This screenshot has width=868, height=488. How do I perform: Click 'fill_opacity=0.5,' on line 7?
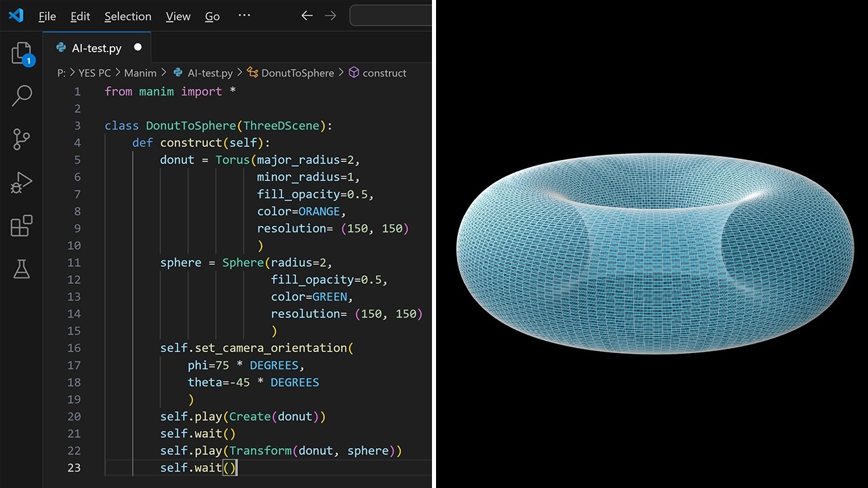point(315,194)
